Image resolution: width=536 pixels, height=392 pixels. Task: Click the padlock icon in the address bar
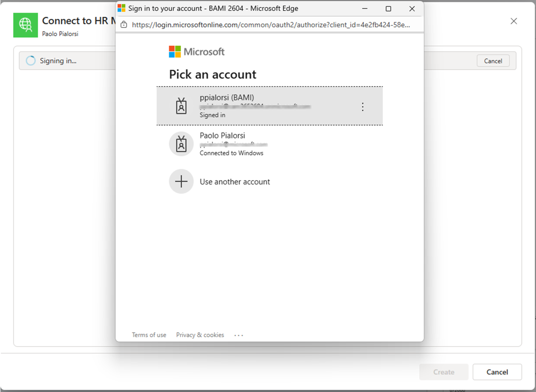coord(124,24)
